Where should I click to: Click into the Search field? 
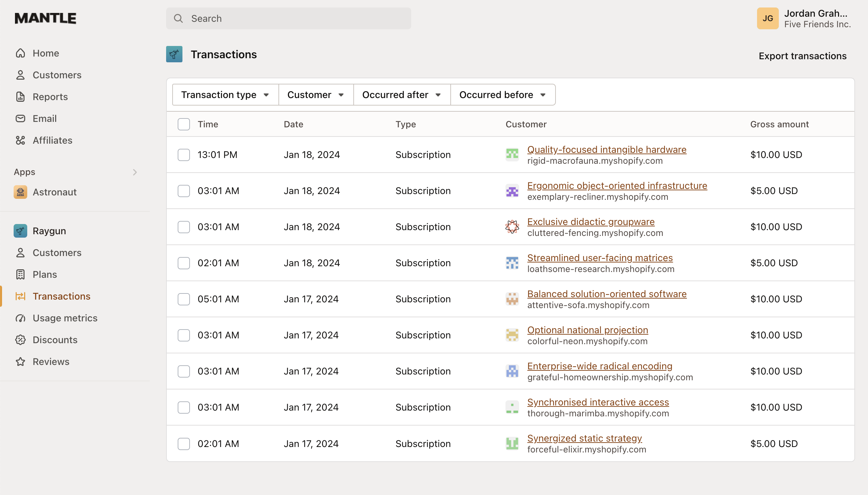[289, 18]
